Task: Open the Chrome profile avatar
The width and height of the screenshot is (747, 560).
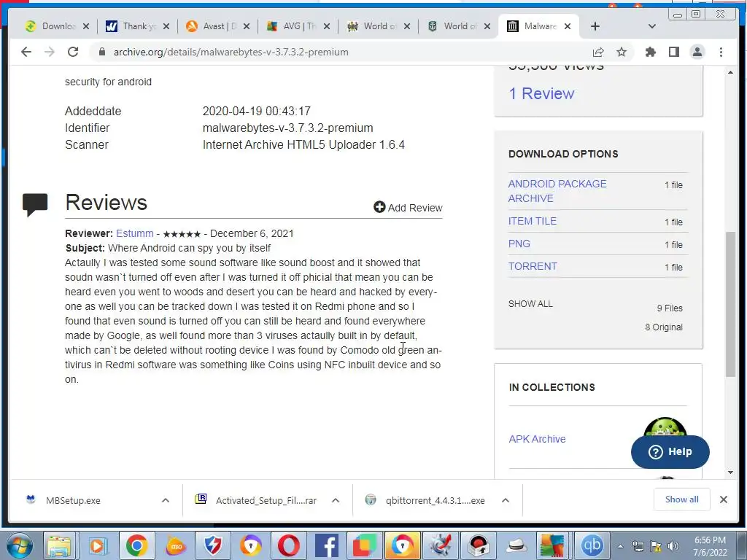Action: point(697,52)
